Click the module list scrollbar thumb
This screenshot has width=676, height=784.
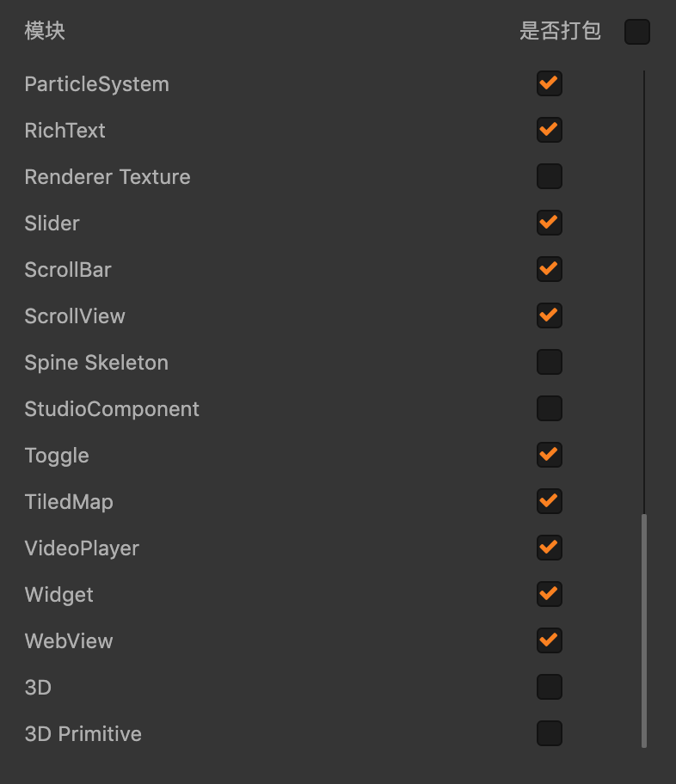point(644,630)
